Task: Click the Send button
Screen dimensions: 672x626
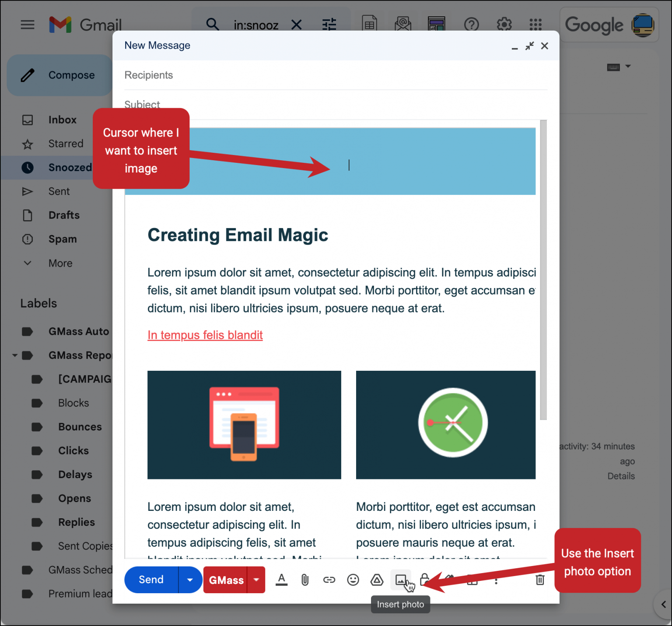Action: click(150, 580)
